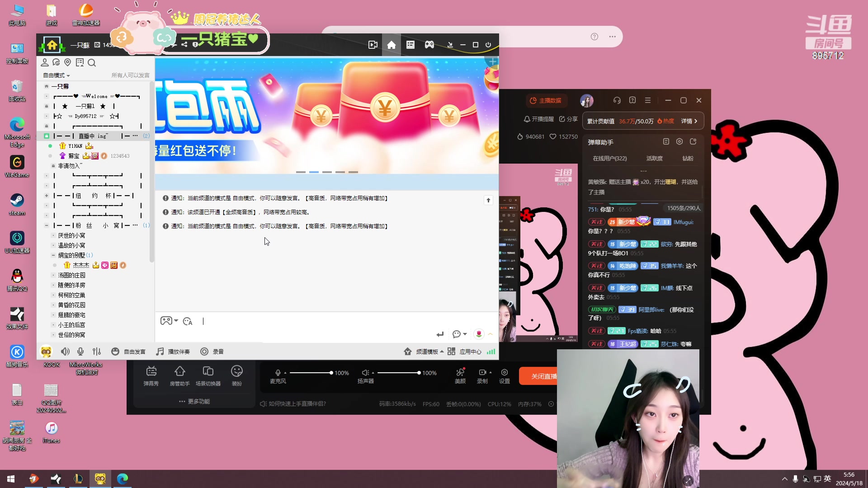Open the 美颜 beauty filter tool
Screen dimensions: 868x488
coord(460,375)
